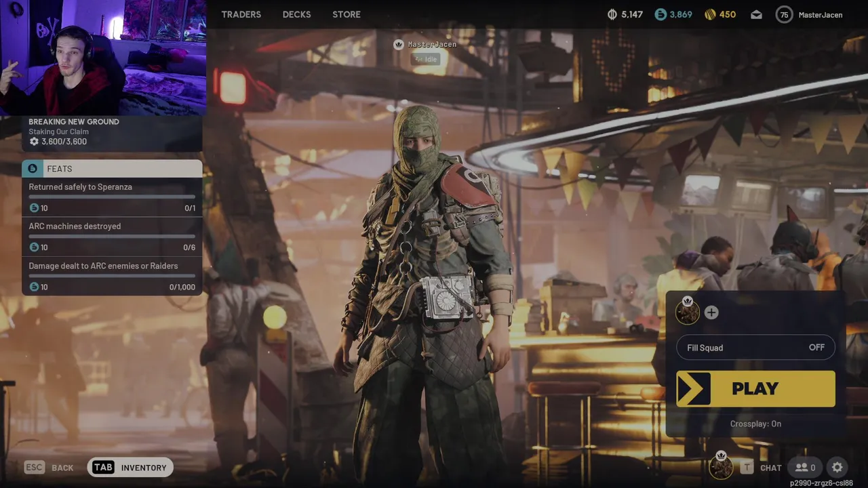Image resolution: width=868 pixels, height=488 pixels.
Task: Click the T key chat icon
Action: (x=747, y=468)
